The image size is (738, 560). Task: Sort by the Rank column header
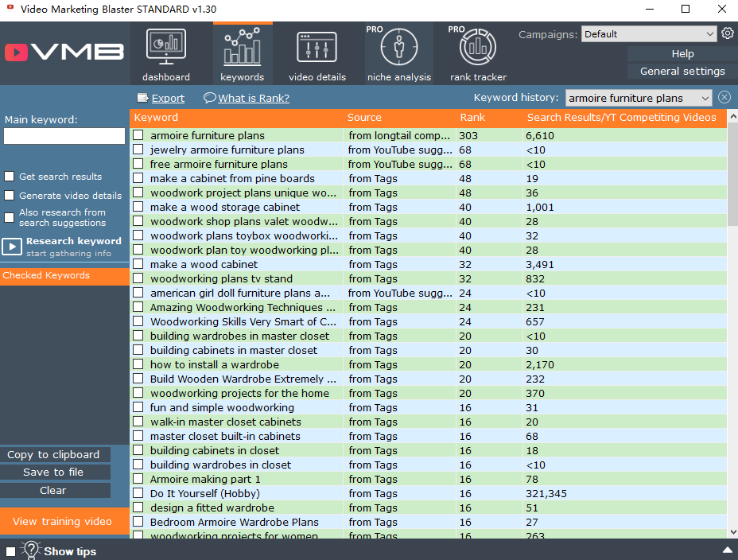coord(472,118)
